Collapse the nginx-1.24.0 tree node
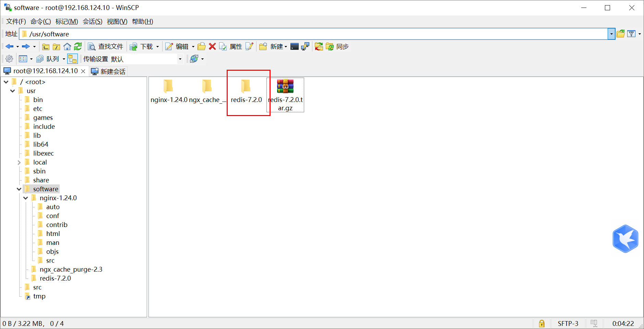Screen dimensions: 644x329 click(25, 198)
